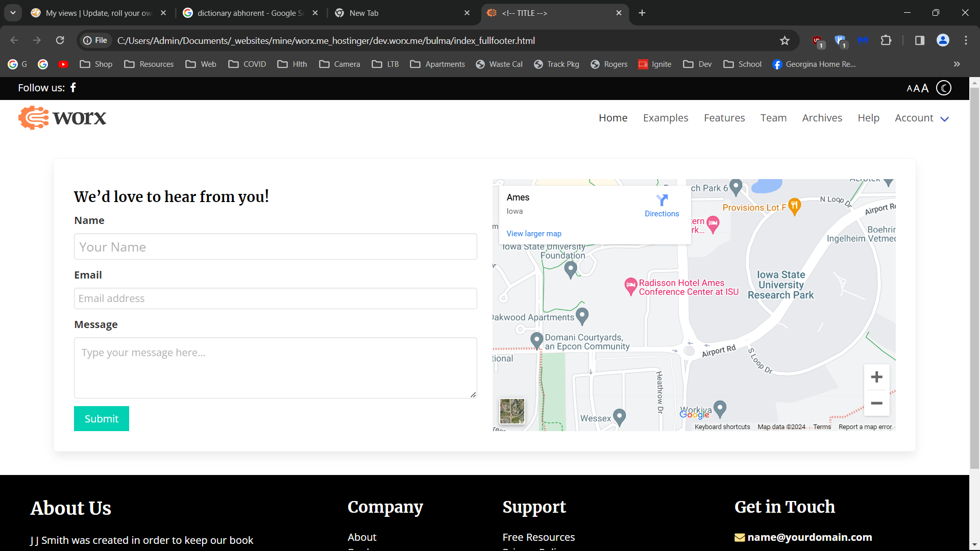Click the map zoom out minus button
This screenshot has width=980, height=551.
click(x=876, y=403)
